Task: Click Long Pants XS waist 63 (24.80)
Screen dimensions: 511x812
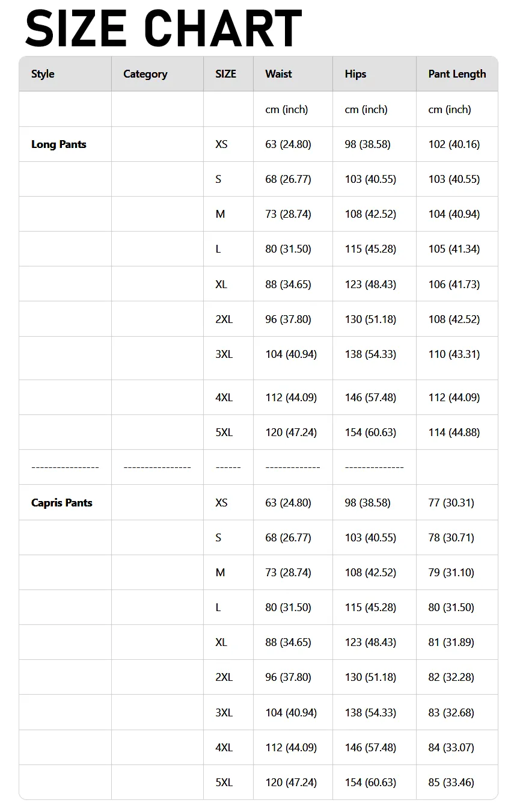Action: pos(288,144)
